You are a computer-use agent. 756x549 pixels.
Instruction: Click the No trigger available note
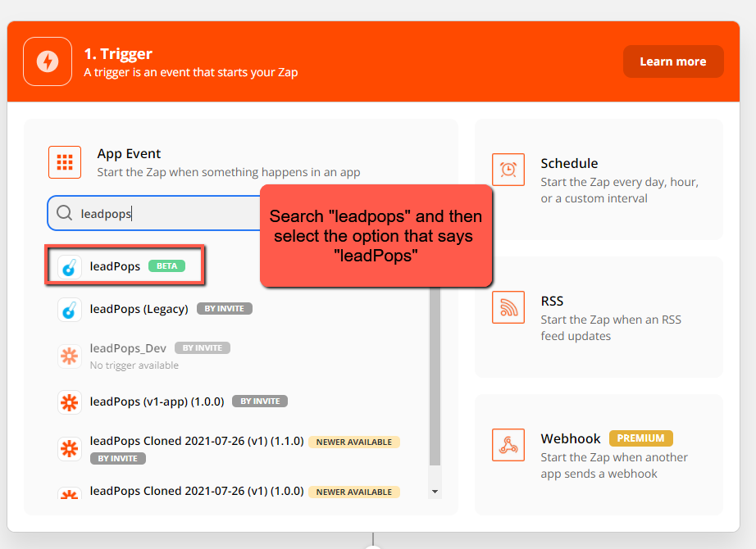coord(134,365)
